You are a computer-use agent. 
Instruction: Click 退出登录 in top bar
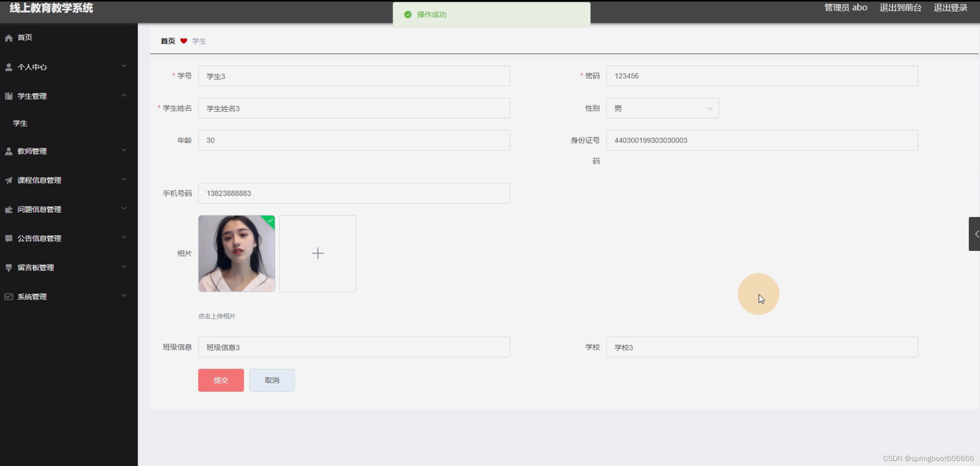[x=950, y=8]
